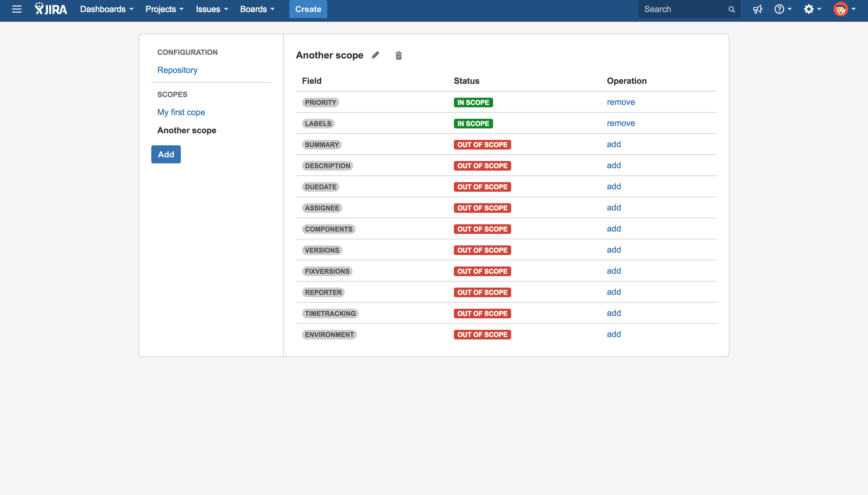Expand the Projects dropdown menu
The image size is (868, 495).
click(165, 9)
